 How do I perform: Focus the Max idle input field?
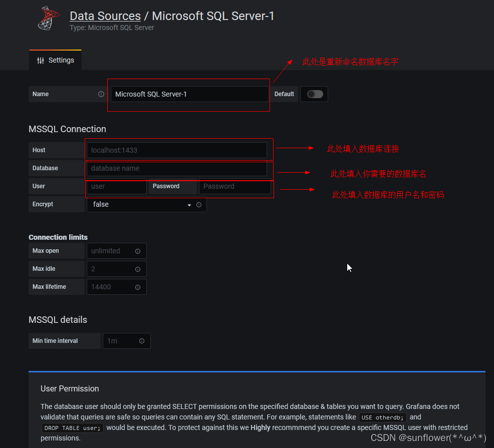click(117, 269)
